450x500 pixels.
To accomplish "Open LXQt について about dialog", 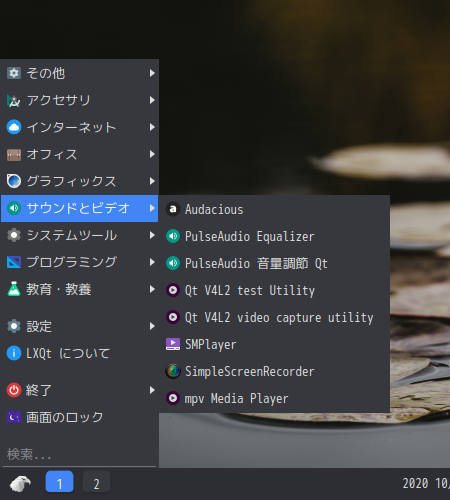I will click(x=79, y=353).
